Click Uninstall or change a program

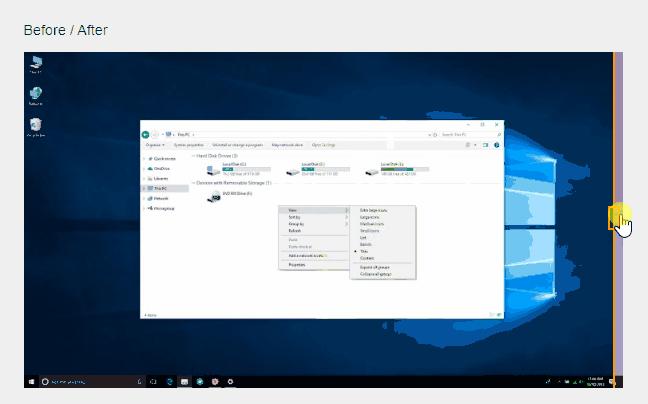click(x=238, y=145)
